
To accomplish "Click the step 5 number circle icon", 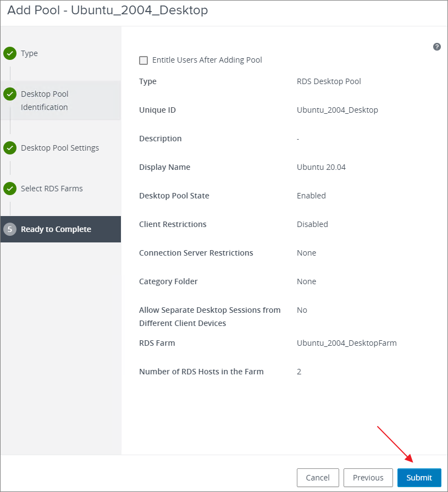I will click(x=10, y=229).
